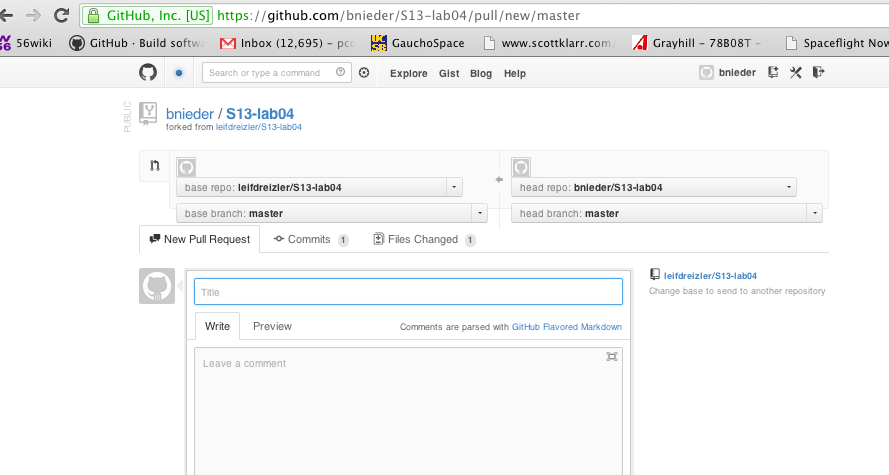889x475 pixels.
Task: Open sidebar leifdreizler/S13-lab04 link
Action: (x=710, y=275)
